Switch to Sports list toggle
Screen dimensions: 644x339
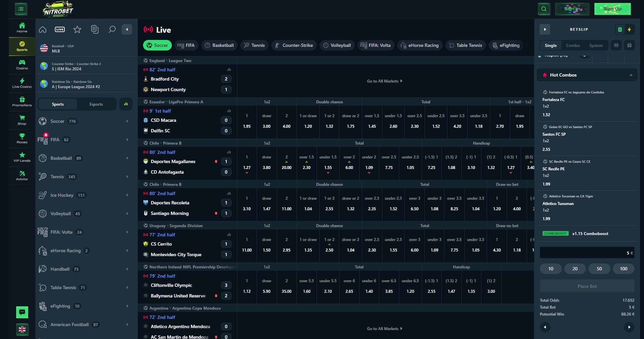pyautogui.click(x=58, y=104)
